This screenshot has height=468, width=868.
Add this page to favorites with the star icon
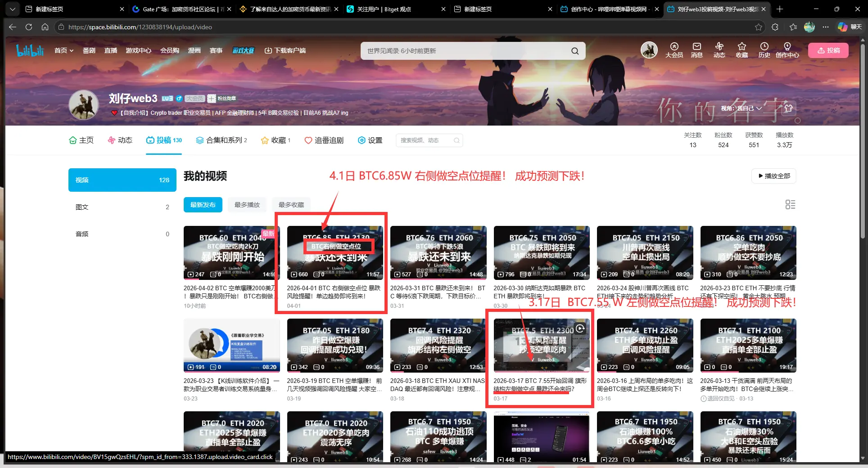click(x=759, y=27)
